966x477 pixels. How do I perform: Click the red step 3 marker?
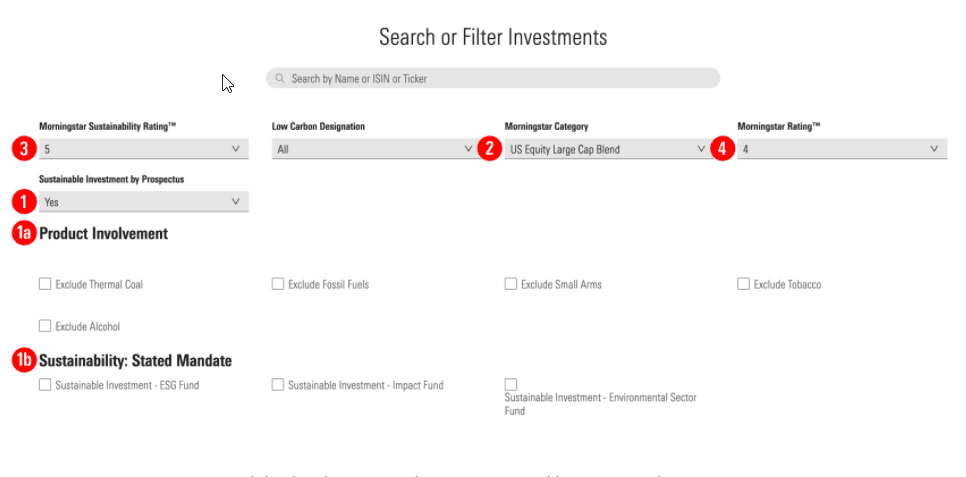pos(20,149)
